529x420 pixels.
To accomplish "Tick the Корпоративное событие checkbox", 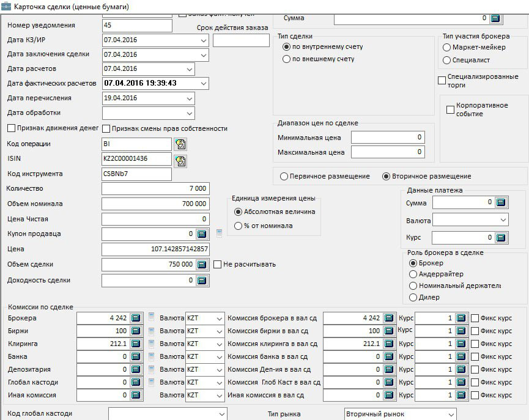I will 451,109.
